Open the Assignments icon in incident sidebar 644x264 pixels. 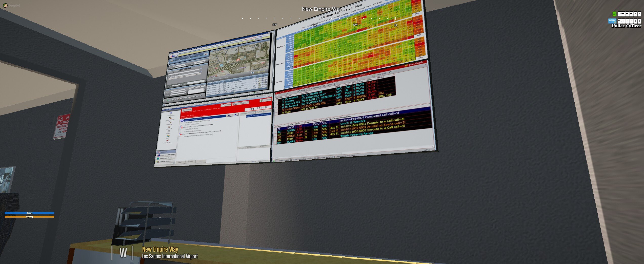pos(171,114)
